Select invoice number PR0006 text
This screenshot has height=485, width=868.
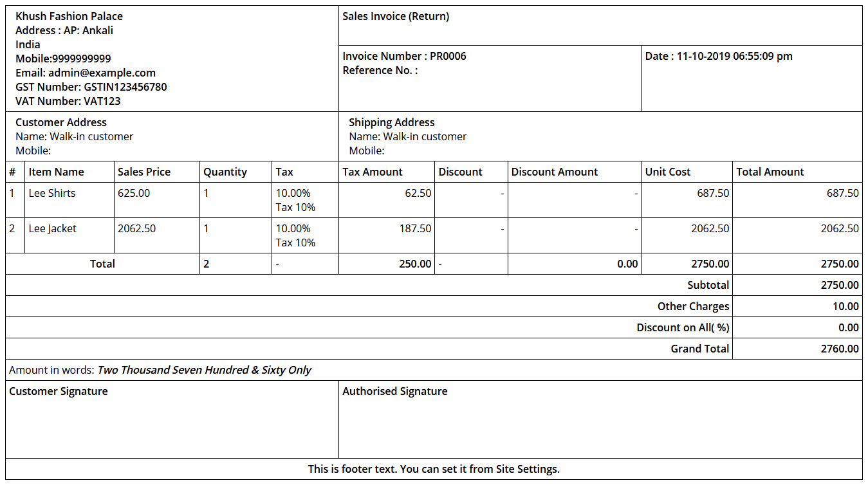(448, 56)
